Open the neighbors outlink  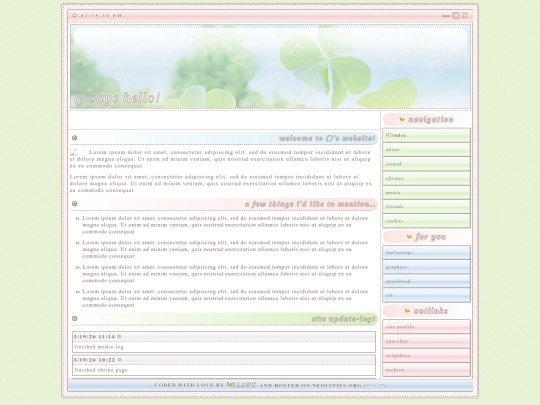(426, 355)
